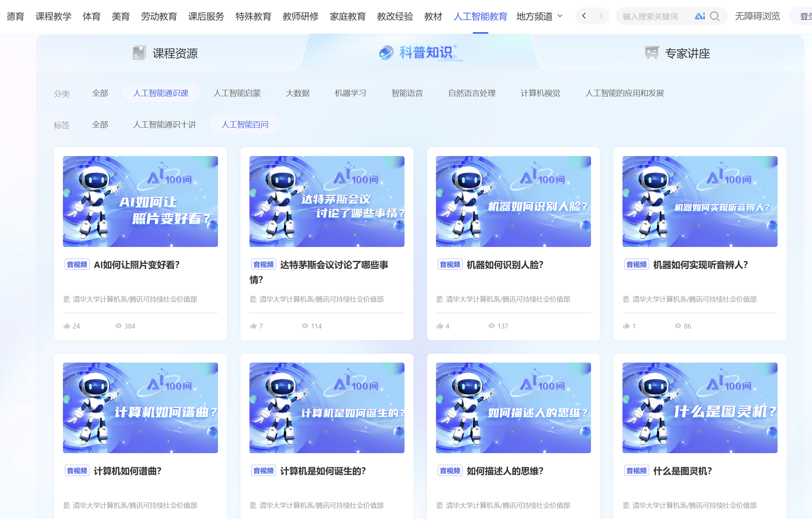Open 无障碍浏览 accessibility link
812x519 pixels.
point(757,16)
